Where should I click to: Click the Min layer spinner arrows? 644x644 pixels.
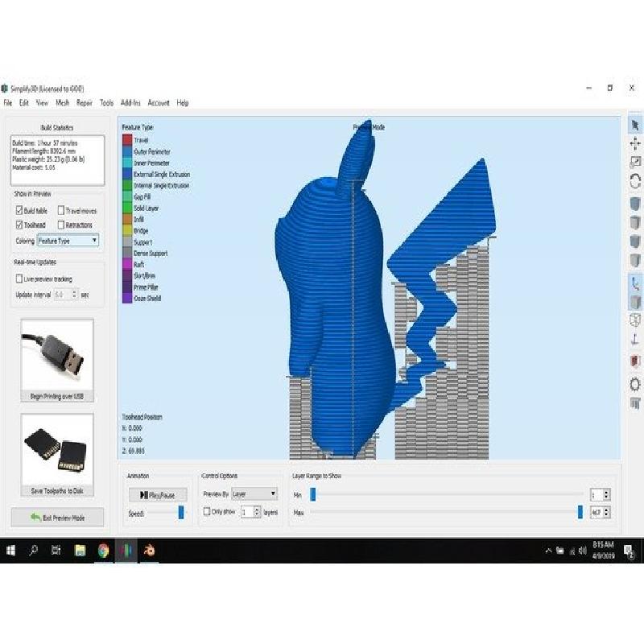coord(606,494)
